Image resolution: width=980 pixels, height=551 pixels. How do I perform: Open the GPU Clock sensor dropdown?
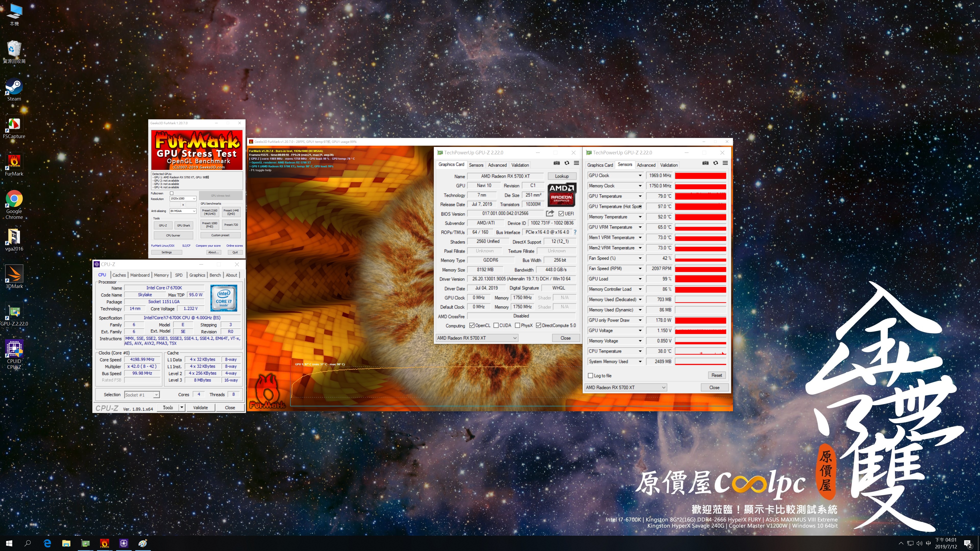(x=640, y=175)
